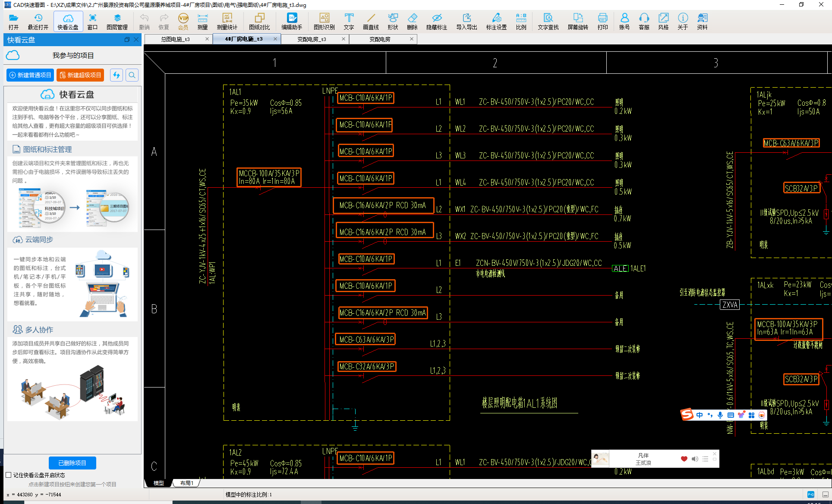Screen dimensions: 832x504
Task: Open the 账号 account icon
Action: coord(624,21)
